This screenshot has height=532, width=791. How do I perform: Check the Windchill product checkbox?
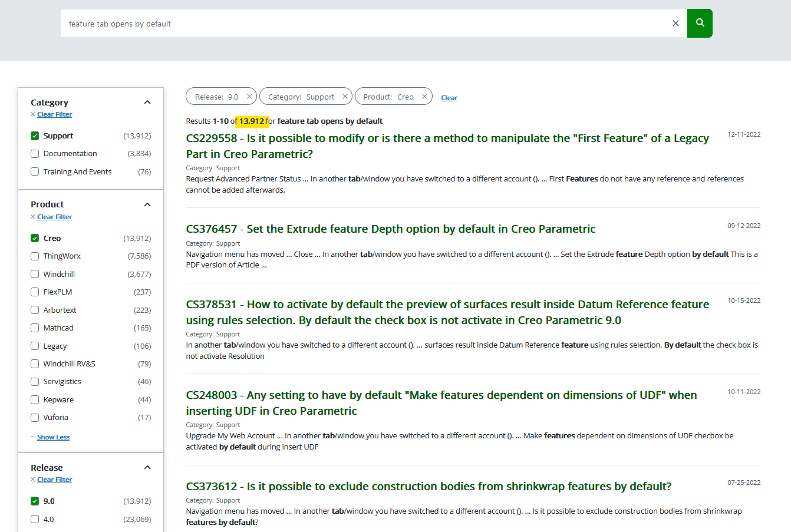34,274
